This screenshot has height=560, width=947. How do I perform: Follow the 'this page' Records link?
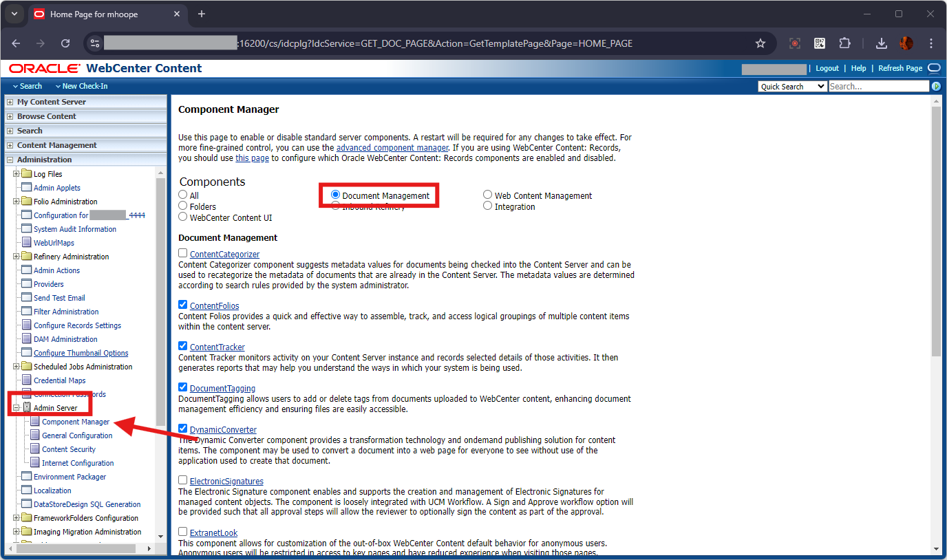point(252,158)
